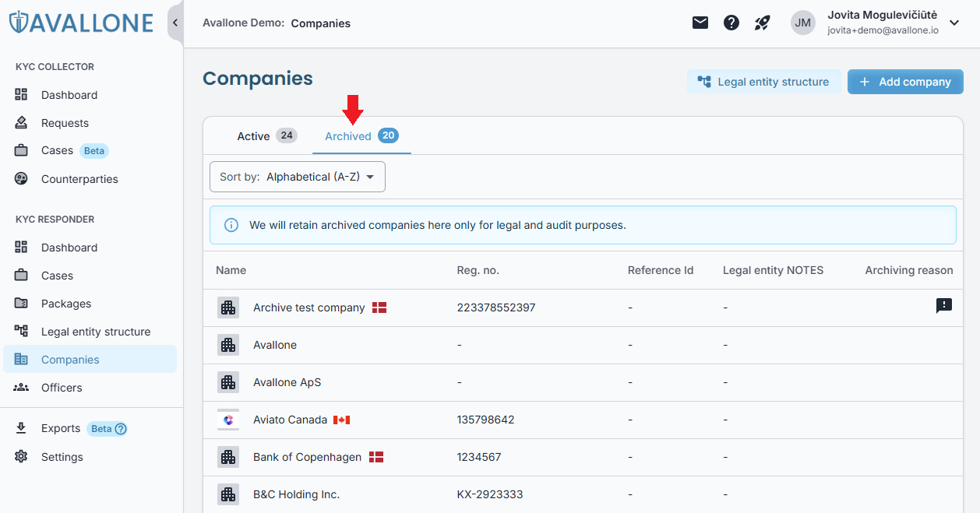Click the rocket icon in header
This screenshot has height=513, width=980.
pyautogui.click(x=763, y=23)
